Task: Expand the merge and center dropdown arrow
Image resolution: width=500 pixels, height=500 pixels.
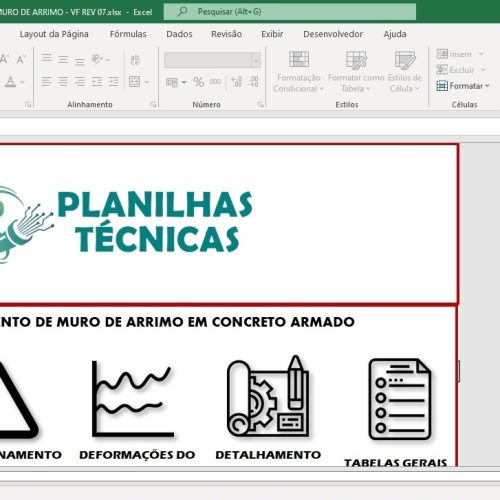Action: (147, 82)
